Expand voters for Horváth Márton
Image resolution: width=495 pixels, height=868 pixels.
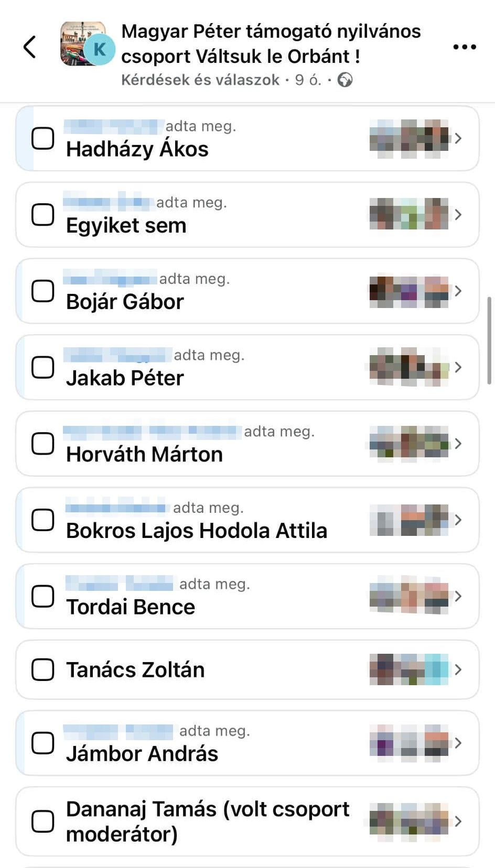point(458,444)
